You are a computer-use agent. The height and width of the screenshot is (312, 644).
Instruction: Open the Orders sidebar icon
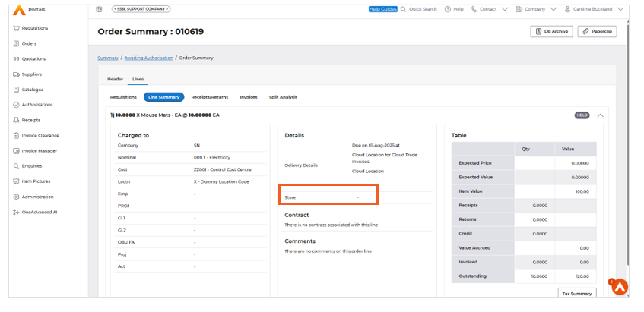(17, 43)
